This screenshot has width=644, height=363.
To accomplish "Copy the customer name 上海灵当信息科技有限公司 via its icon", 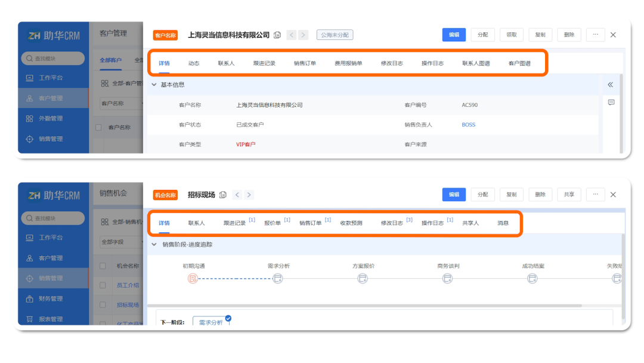I will [277, 35].
